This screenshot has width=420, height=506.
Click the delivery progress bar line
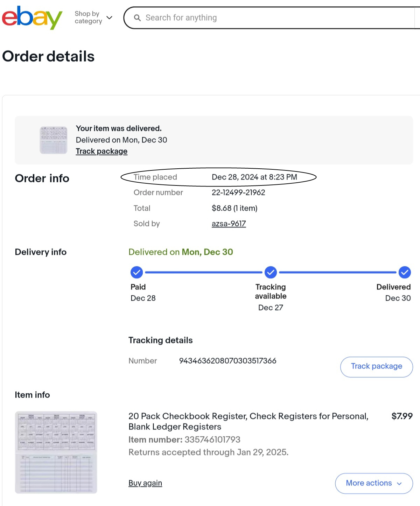coord(271,272)
